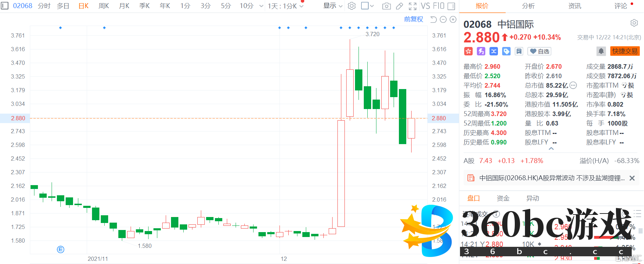The height and width of the screenshot is (264, 644).
Task: Open the 评论 comments tab
Action: [621, 6]
